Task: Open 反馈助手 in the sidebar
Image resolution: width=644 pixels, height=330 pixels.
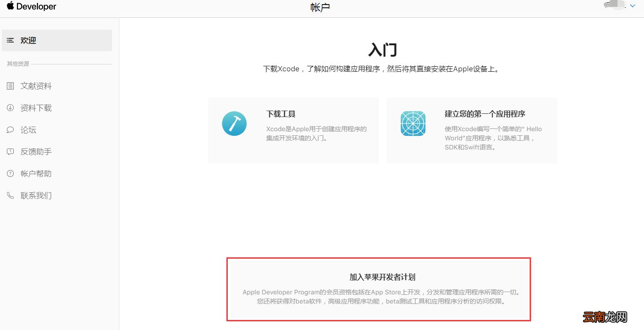Action: (x=36, y=152)
